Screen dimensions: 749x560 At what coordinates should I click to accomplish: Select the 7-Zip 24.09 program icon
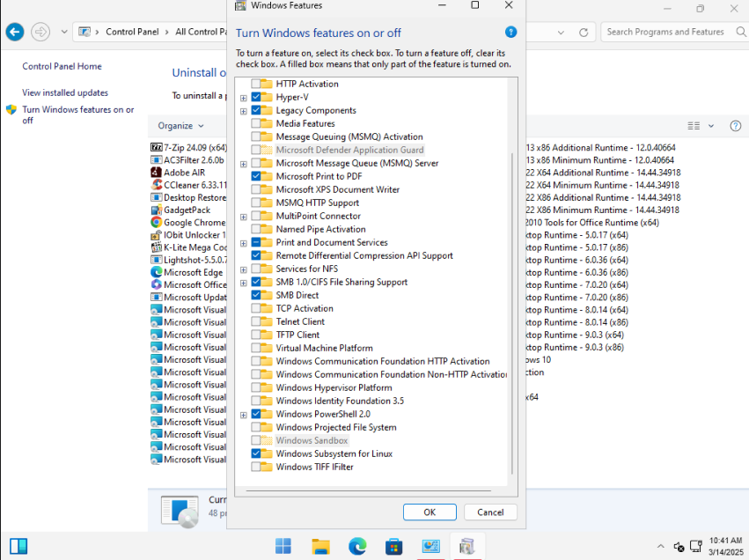(156, 148)
